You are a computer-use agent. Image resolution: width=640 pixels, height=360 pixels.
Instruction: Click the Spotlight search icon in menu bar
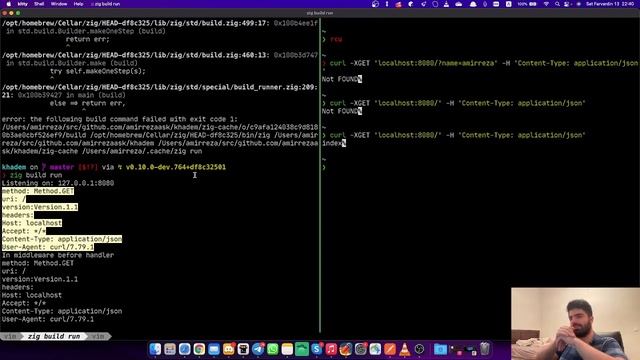coord(557,4)
